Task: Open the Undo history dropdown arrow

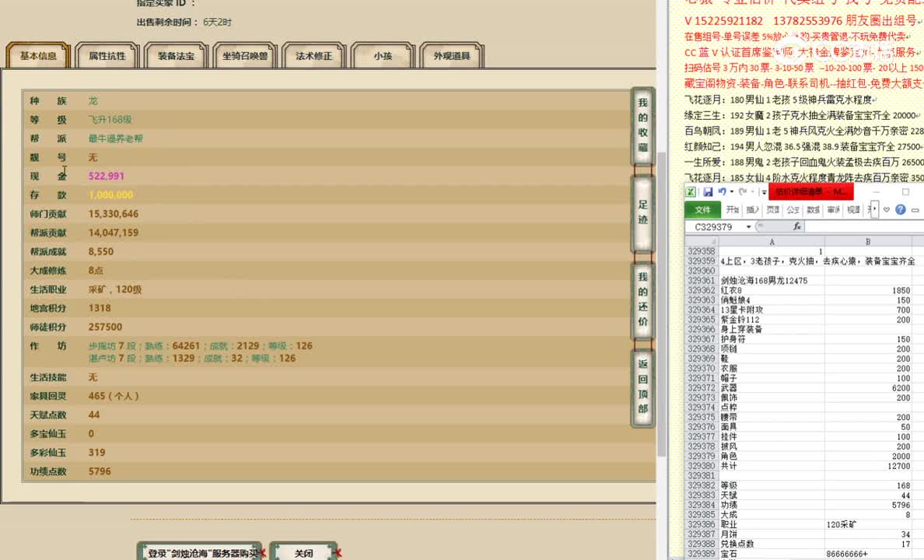Action: 731,191
